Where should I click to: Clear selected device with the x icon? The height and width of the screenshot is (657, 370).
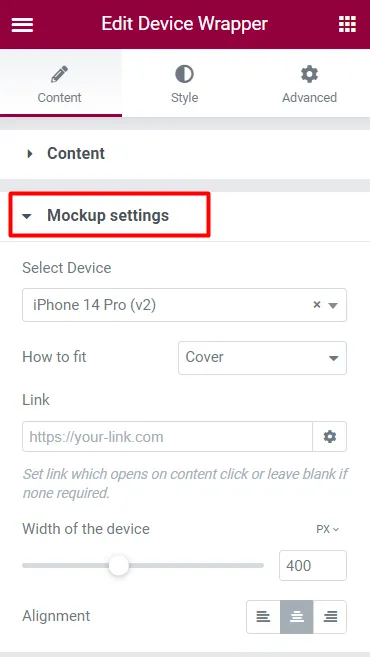317,305
